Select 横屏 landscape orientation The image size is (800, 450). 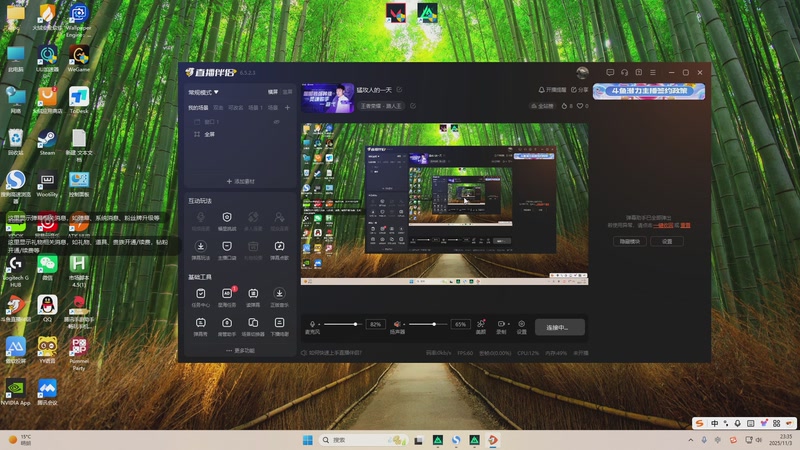(273, 92)
